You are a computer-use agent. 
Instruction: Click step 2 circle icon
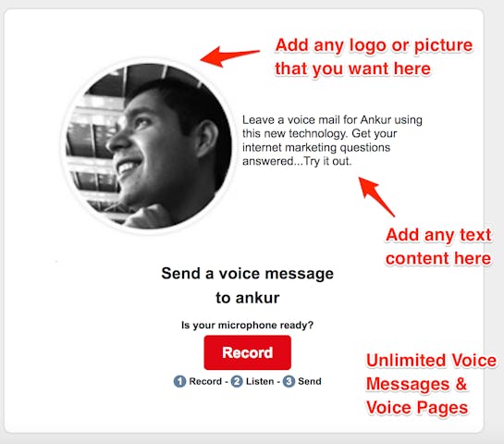pyautogui.click(x=237, y=381)
